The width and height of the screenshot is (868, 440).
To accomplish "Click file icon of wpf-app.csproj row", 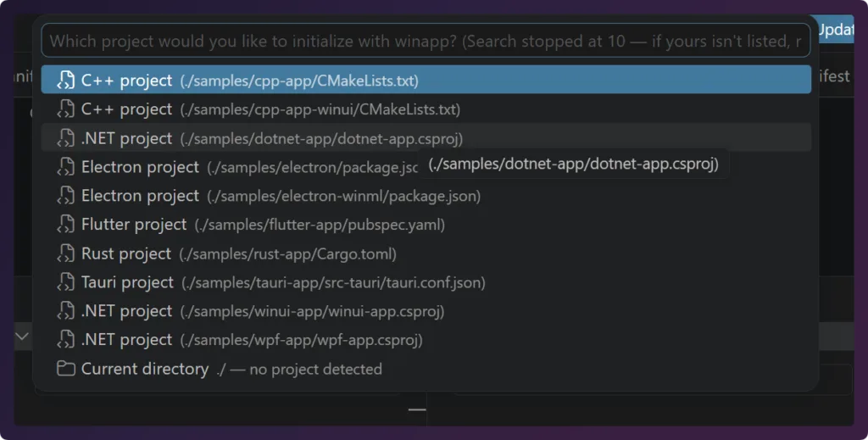I will [x=66, y=339].
